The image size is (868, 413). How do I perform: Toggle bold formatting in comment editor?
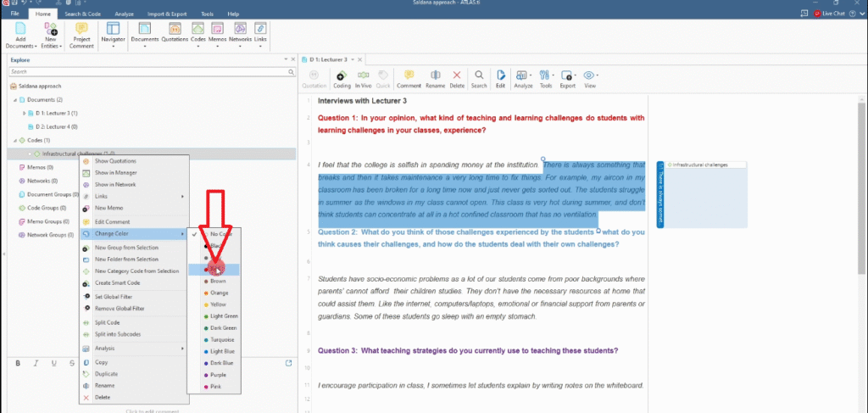(19, 363)
